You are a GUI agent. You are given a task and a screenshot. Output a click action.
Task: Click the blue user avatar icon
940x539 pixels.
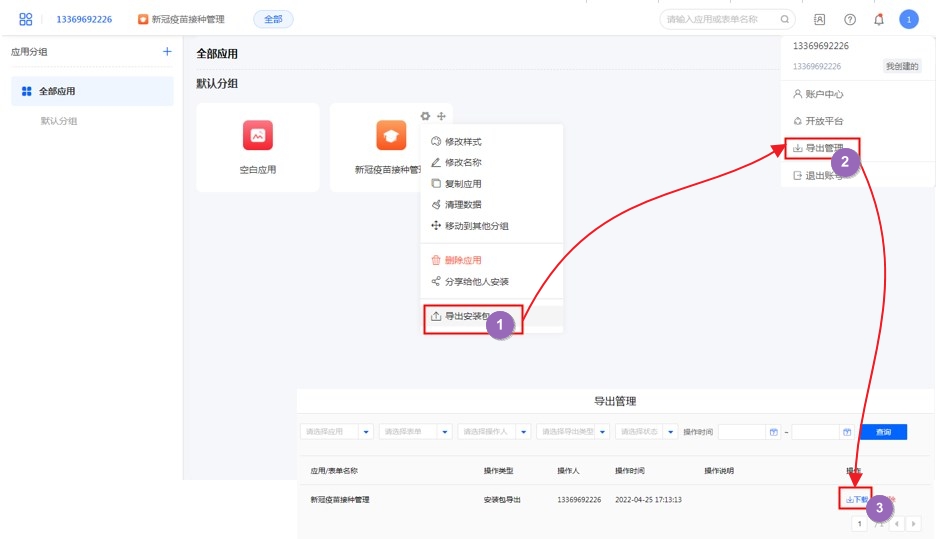[x=908, y=19]
